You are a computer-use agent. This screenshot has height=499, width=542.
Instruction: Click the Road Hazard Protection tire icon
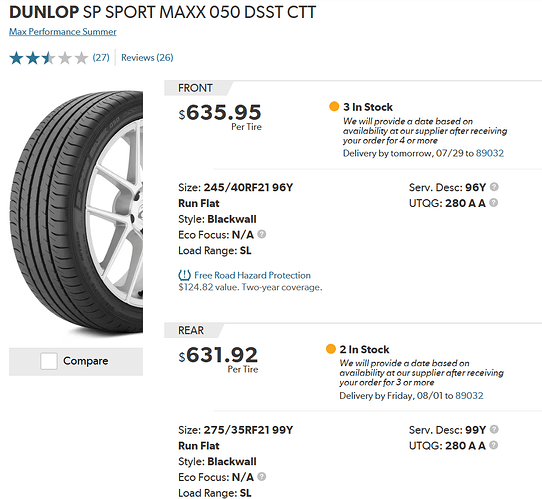tap(184, 275)
